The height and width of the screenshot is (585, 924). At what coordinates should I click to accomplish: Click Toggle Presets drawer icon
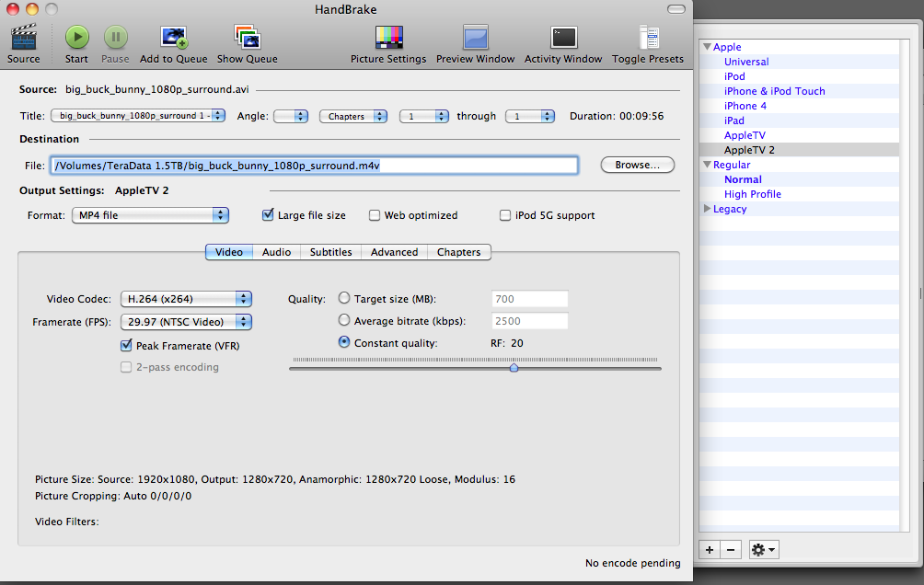tap(648, 37)
